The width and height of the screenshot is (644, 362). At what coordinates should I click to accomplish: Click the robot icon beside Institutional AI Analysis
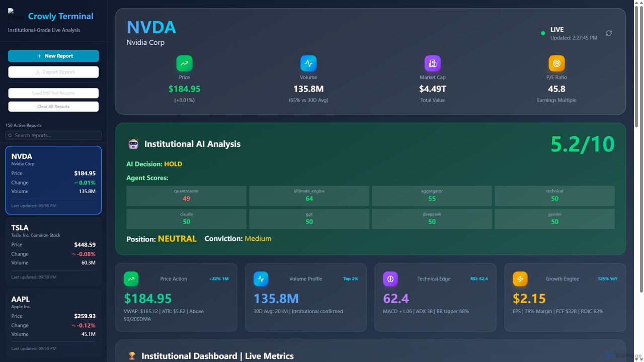[133, 144]
